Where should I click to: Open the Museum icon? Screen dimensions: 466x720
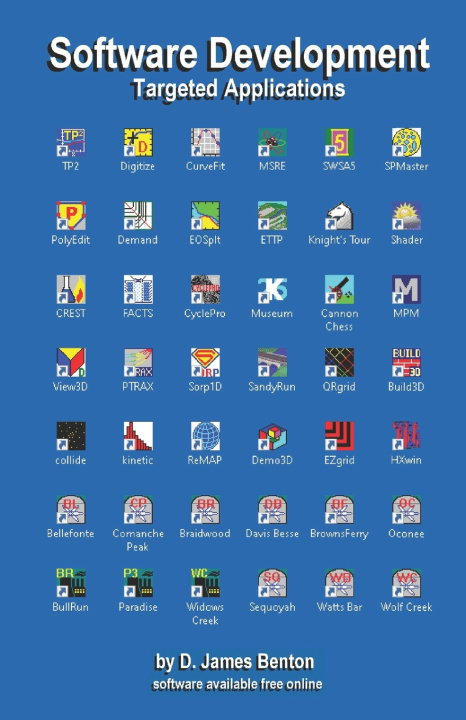(272, 289)
